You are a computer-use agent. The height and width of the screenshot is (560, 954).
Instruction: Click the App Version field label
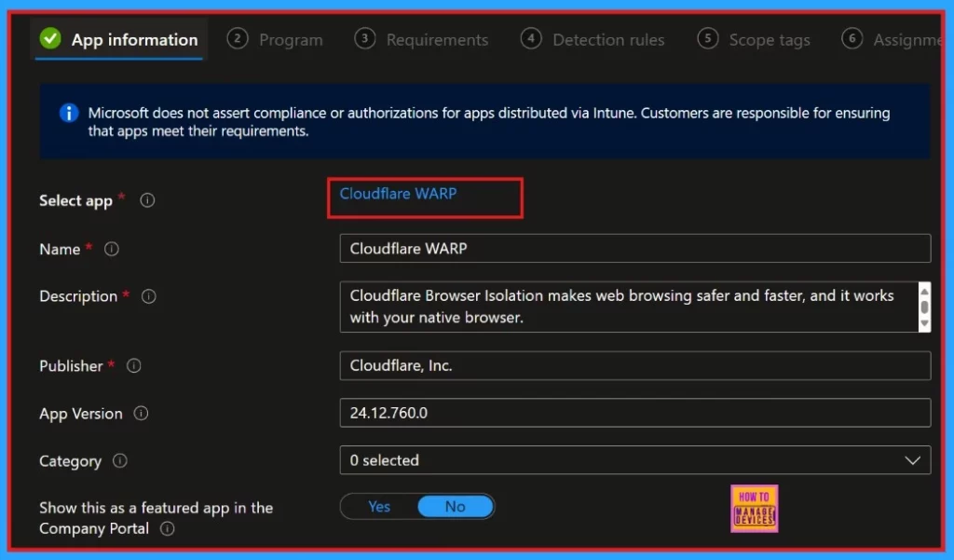(x=81, y=414)
